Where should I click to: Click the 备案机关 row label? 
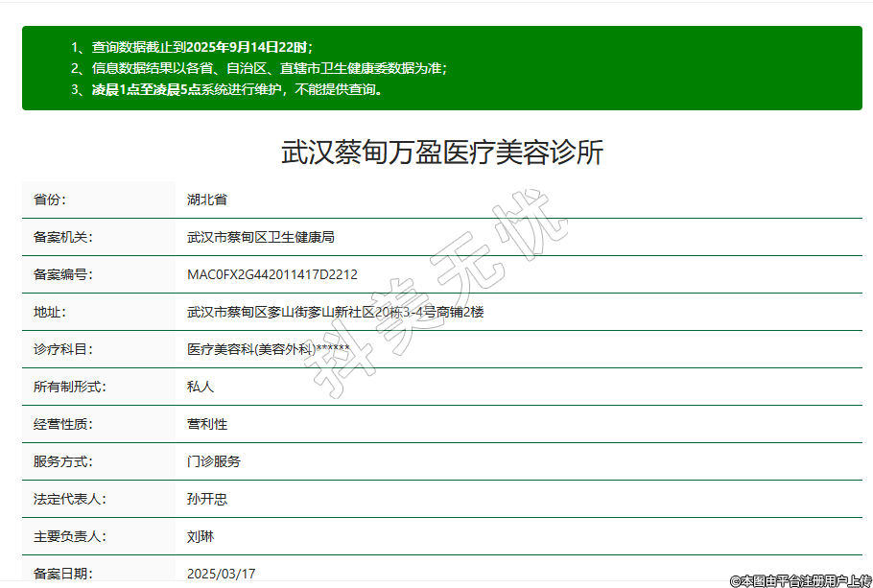[x=63, y=237]
